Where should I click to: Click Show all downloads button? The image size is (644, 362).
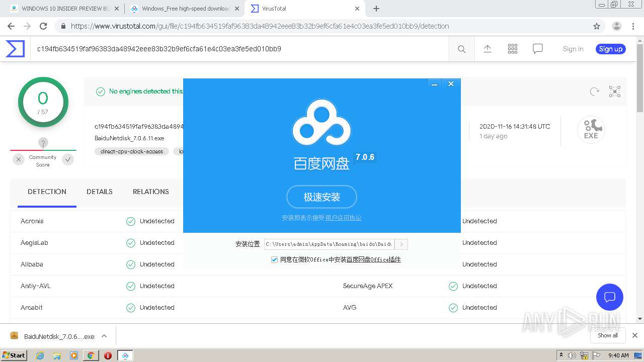click(x=608, y=335)
